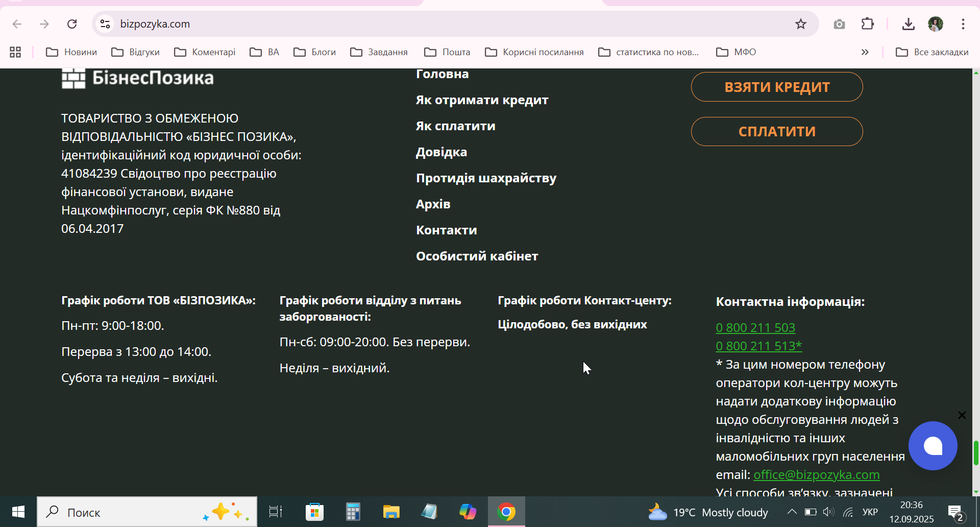
Task: Call phone number 0 800 211 503
Action: click(755, 327)
